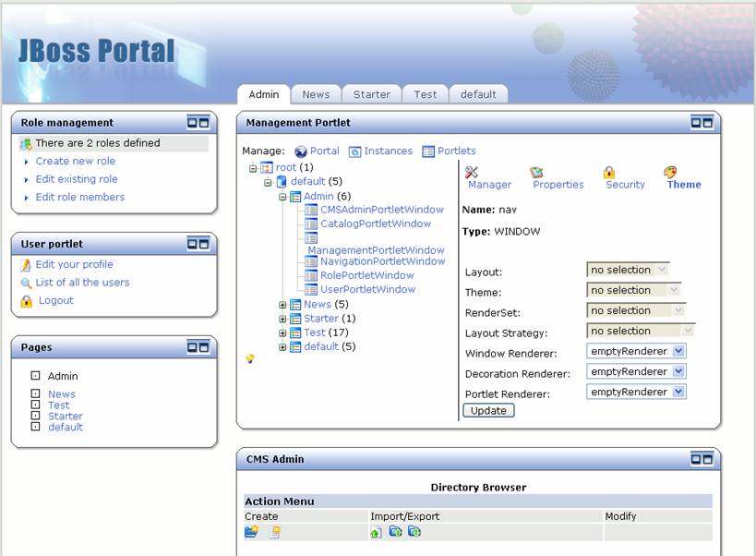Click the Portal globe icon
Screen dimensions: 756x556
pyautogui.click(x=300, y=151)
